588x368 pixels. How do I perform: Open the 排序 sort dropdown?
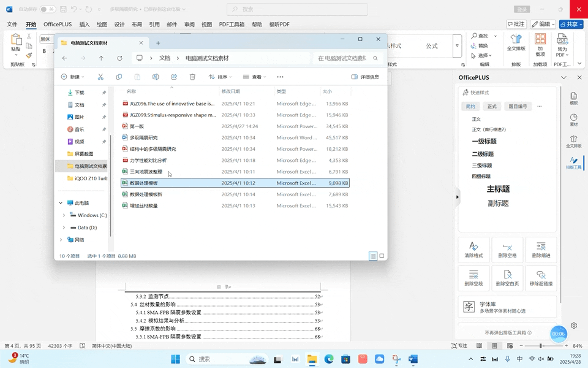[220, 77]
